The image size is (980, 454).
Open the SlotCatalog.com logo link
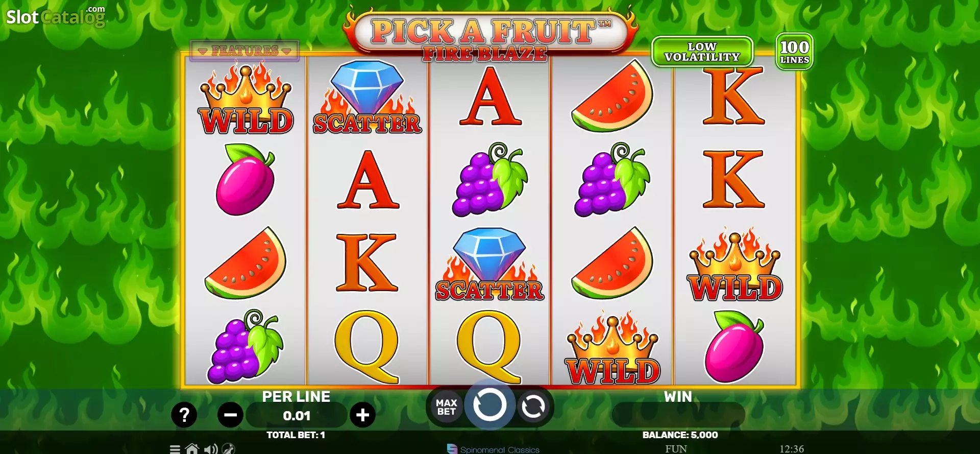[56, 16]
